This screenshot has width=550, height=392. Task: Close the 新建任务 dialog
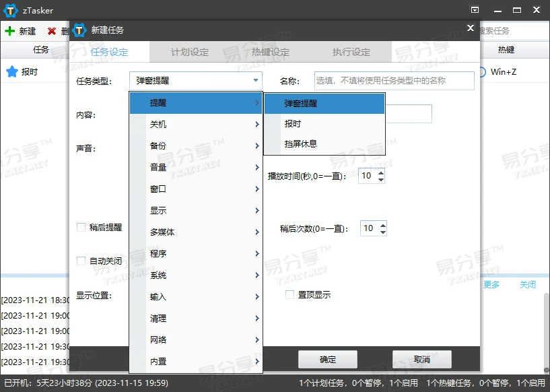[x=471, y=28]
